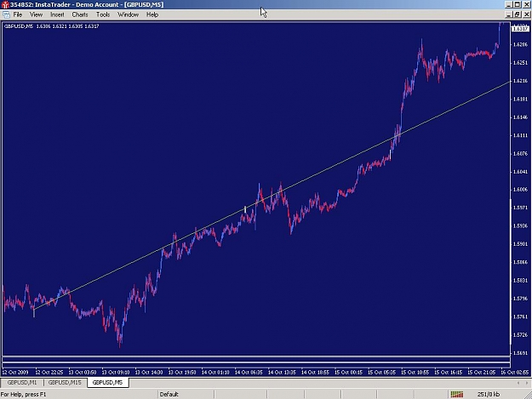The width and height of the screenshot is (532, 399).
Task: Click the Default profile in status bar
Action: coord(169,394)
